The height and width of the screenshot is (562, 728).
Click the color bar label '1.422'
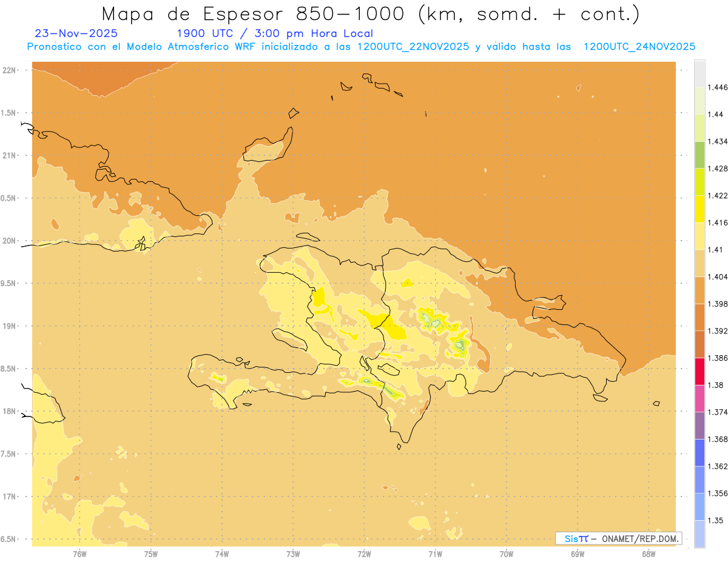click(x=718, y=196)
